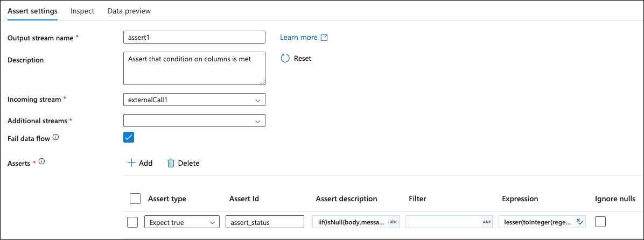The height and width of the screenshot is (240, 644).
Task: Uncheck the Fail data flow checkbox
Action: [x=129, y=137]
